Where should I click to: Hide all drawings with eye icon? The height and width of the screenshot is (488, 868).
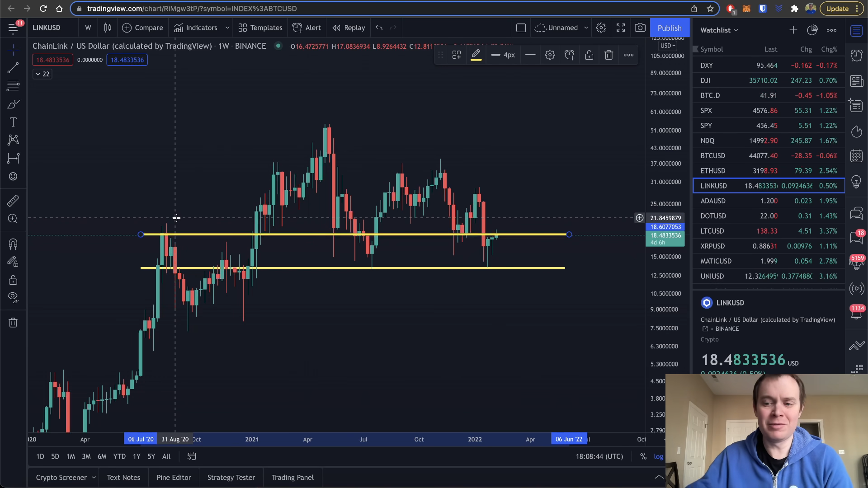(x=13, y=297)
